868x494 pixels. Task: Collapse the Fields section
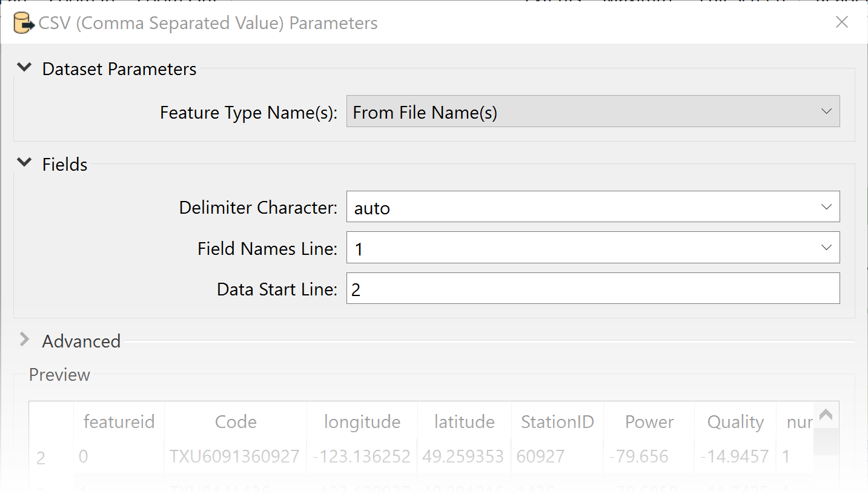[24, 162]
